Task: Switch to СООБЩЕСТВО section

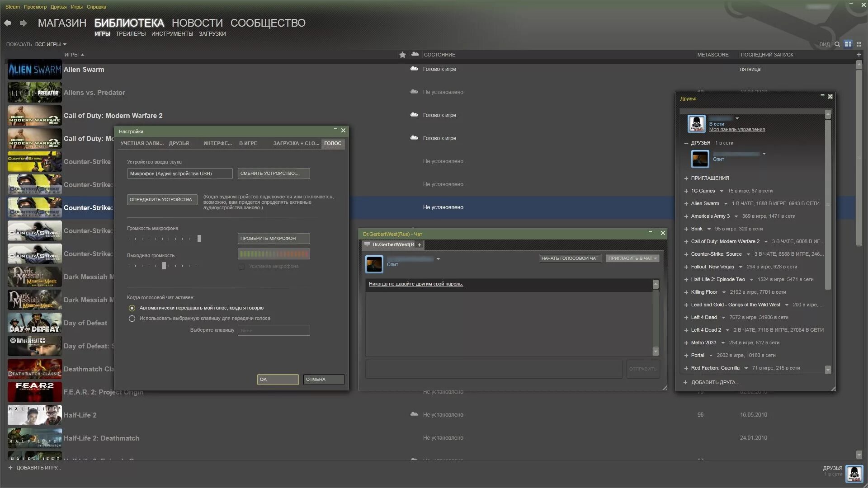Action: pyautogui.click(x=268, y=23)
